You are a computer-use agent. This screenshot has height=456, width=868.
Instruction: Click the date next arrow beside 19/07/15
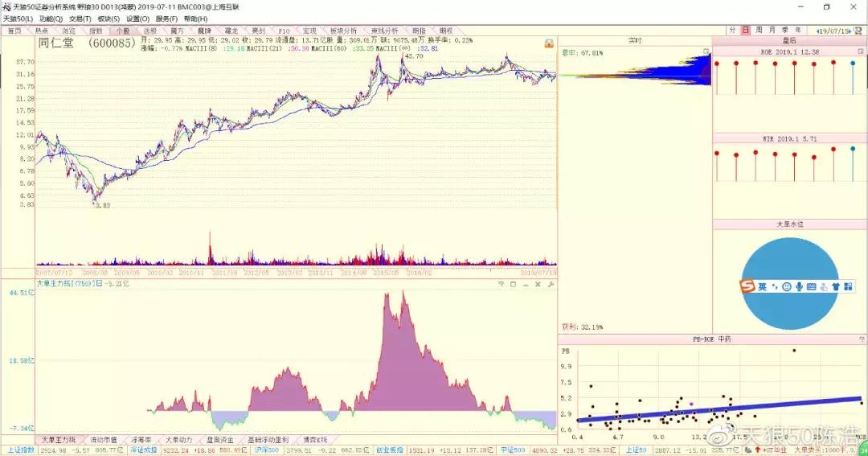tap(850, 31)
